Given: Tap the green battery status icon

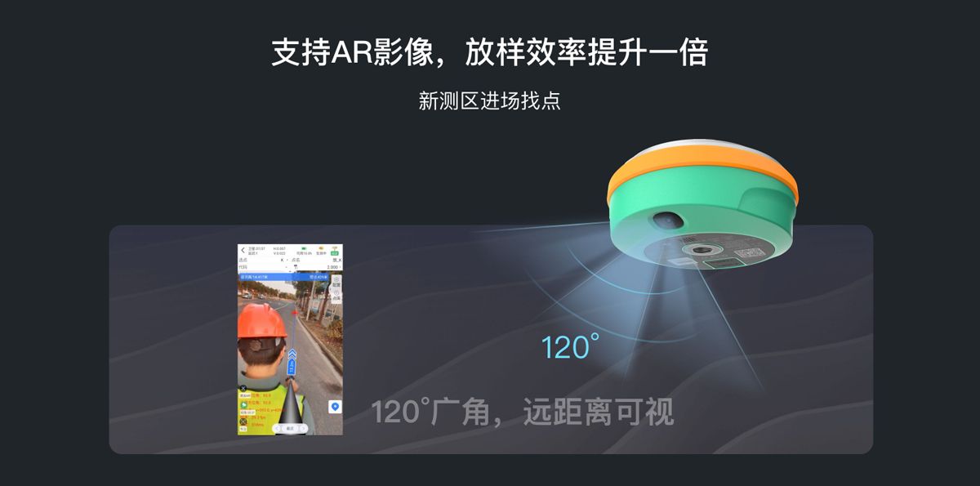Looking at the screenshot, I should (x=304, y=248).
